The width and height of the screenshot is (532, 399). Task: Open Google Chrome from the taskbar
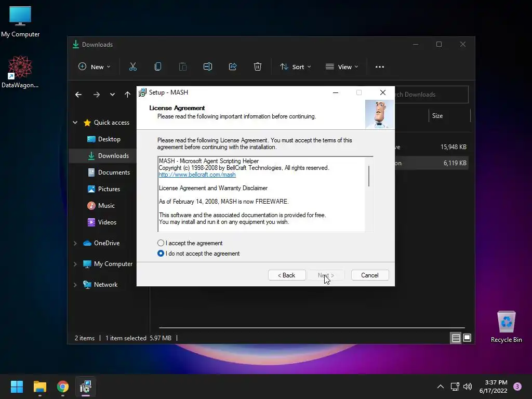(x=63, y=387)
